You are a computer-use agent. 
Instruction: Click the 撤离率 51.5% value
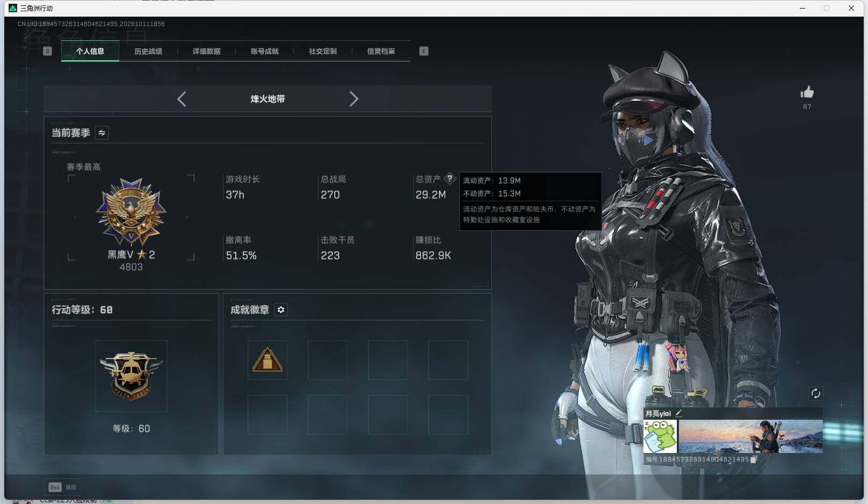[x=241, y=255]
